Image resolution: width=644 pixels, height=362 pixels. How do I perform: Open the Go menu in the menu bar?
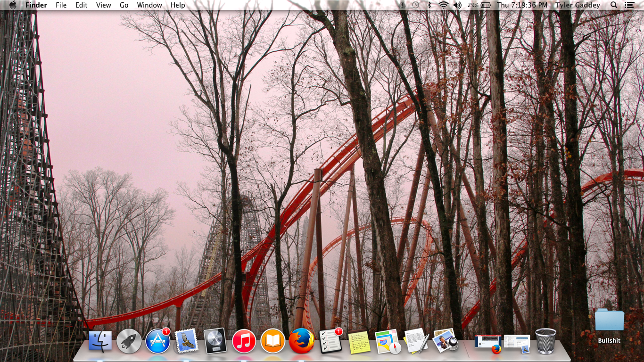pyautogui.click(x=124, y=5)
